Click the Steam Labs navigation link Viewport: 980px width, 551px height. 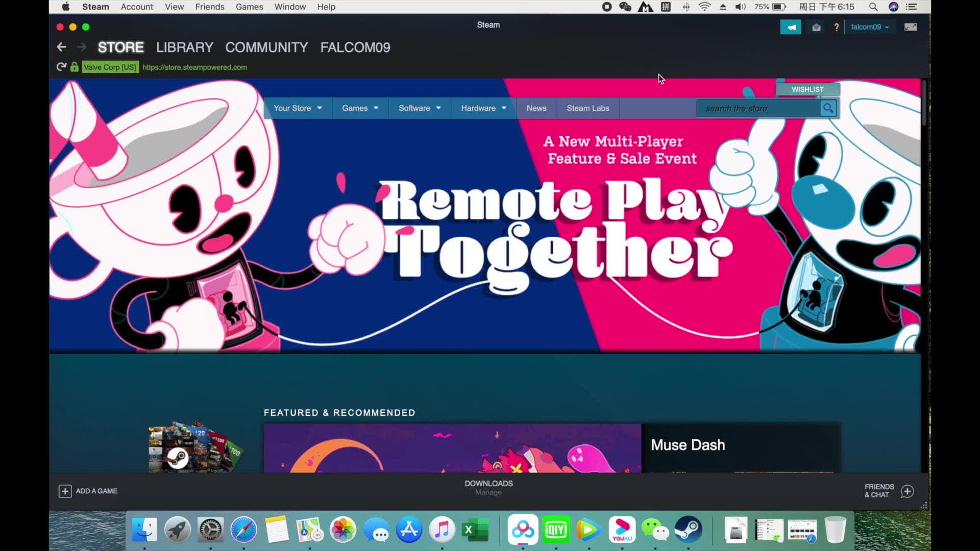(587, 108)
